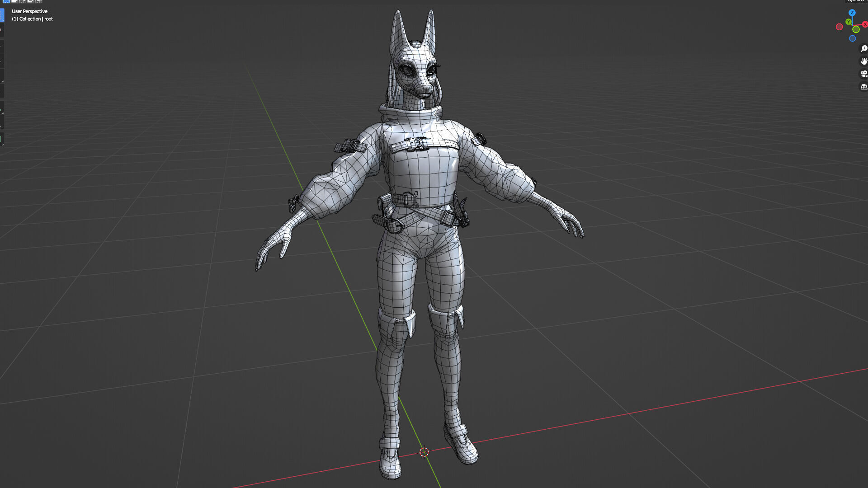Click the "User Perspective" viewport label
Image resolution: width=868 pixels, height=488 pixels.
point(29,11)
